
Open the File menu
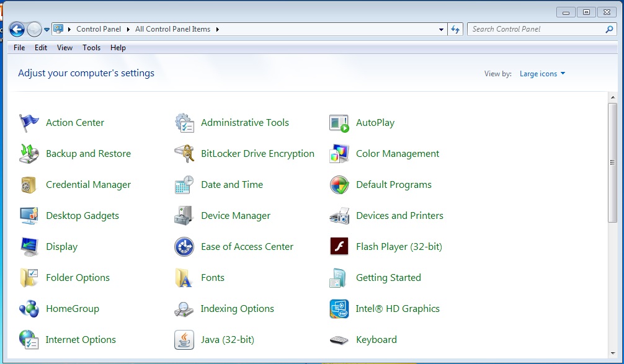click(19, 48)
